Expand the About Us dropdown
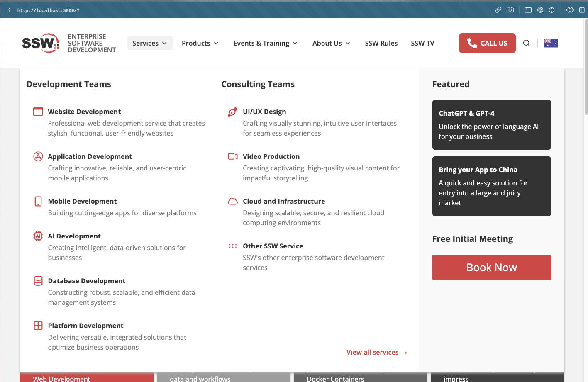The width and height of the screenshot is (588, 382). 331,43
